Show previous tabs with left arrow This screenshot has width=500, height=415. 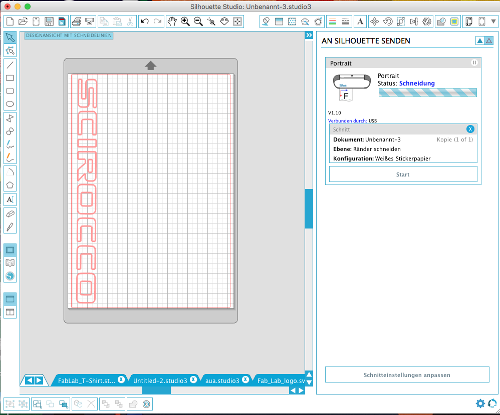pos(29,380)
